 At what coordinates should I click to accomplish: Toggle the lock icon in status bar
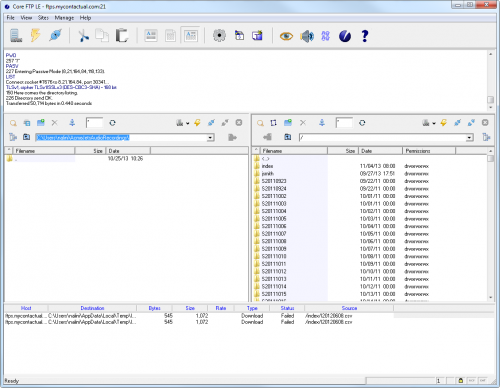pyautogui.click(x=461, y=380)
